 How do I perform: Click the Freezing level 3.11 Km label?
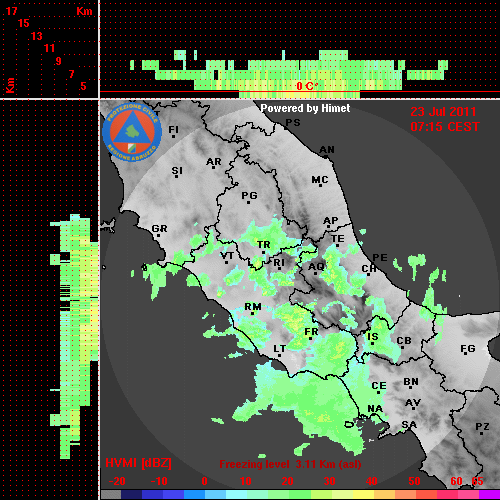[x=290, y=464]
